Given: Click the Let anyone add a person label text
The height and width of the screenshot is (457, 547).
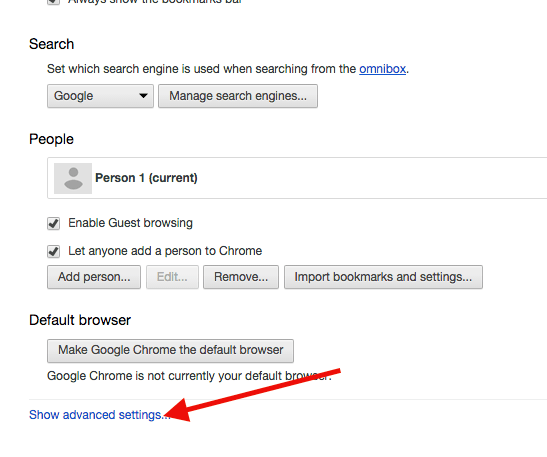Looking at the screenshot, I should (165, 251).
